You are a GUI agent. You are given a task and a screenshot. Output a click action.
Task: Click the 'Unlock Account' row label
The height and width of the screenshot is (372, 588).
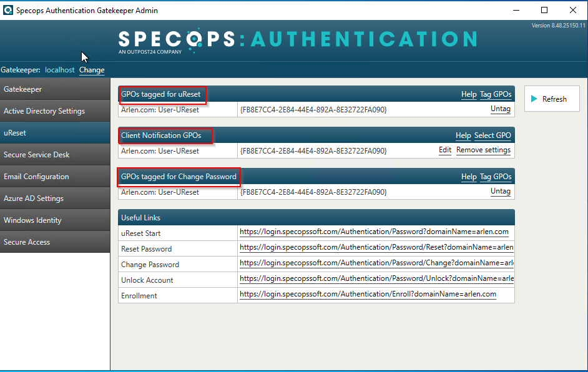147,280
